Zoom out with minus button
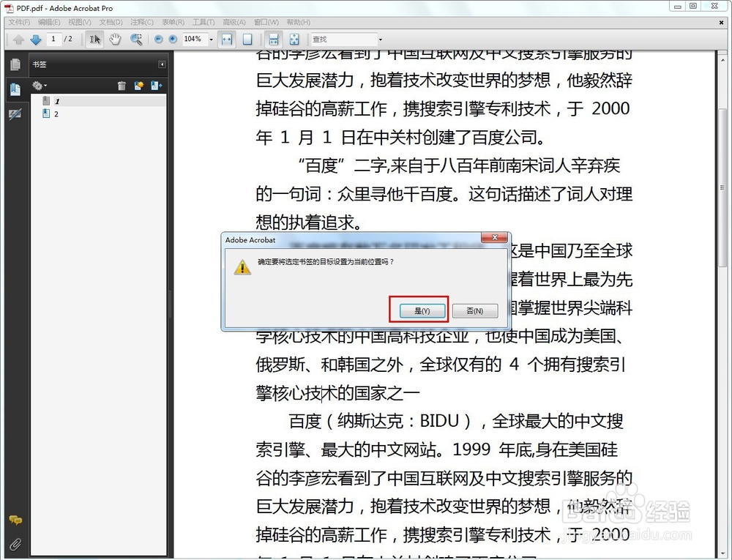The height and width of the screenshot is (560, 732). pyautogui.click(x=158, y=40)
